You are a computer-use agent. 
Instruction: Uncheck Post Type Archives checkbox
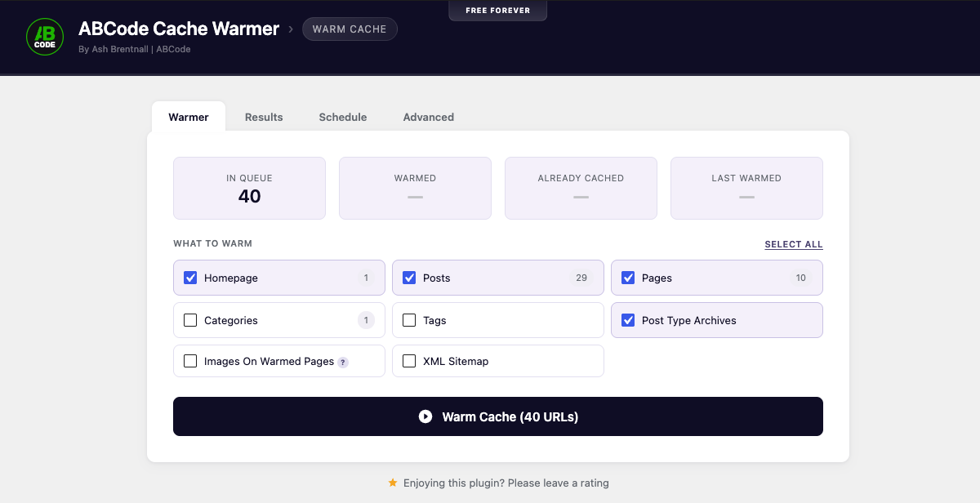coord(628,320)
